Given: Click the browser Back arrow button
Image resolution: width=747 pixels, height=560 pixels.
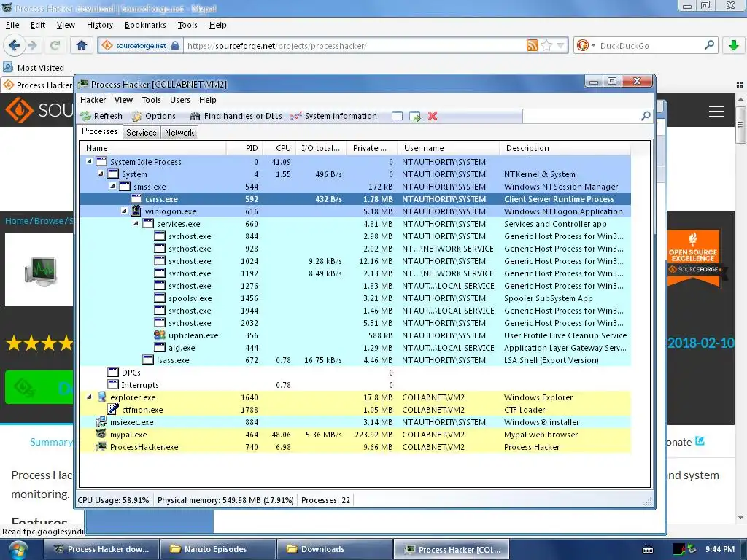Looking at the screenshot, I should pyautogui.click(x=15, y=45).
